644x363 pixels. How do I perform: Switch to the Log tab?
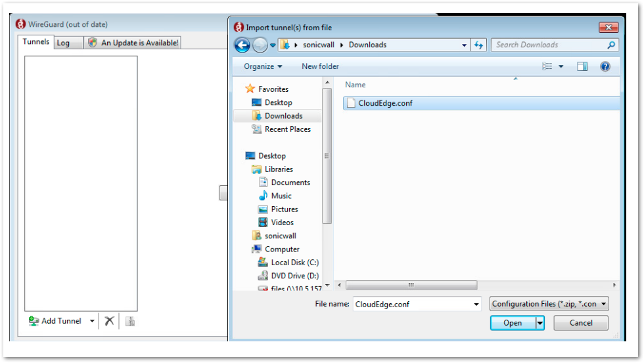(63, 43)
